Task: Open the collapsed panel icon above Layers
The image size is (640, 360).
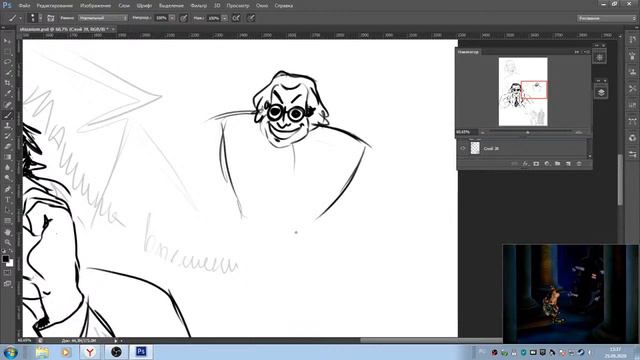Action: (x=600, y=58)
